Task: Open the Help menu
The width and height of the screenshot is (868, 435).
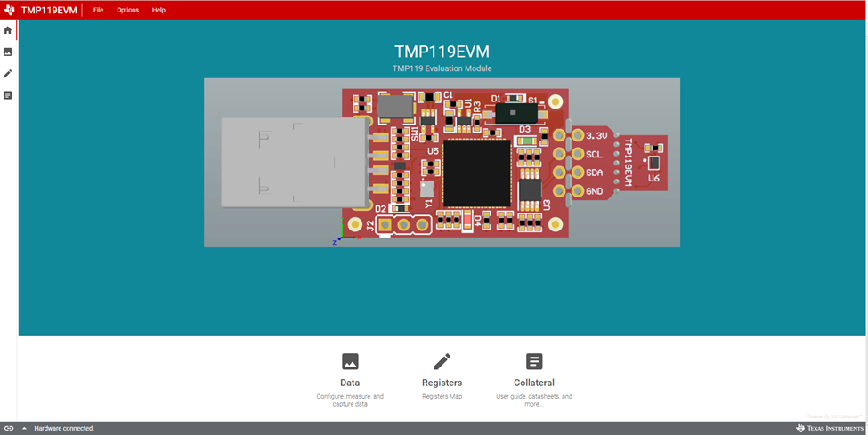Action: pos(158,10)
